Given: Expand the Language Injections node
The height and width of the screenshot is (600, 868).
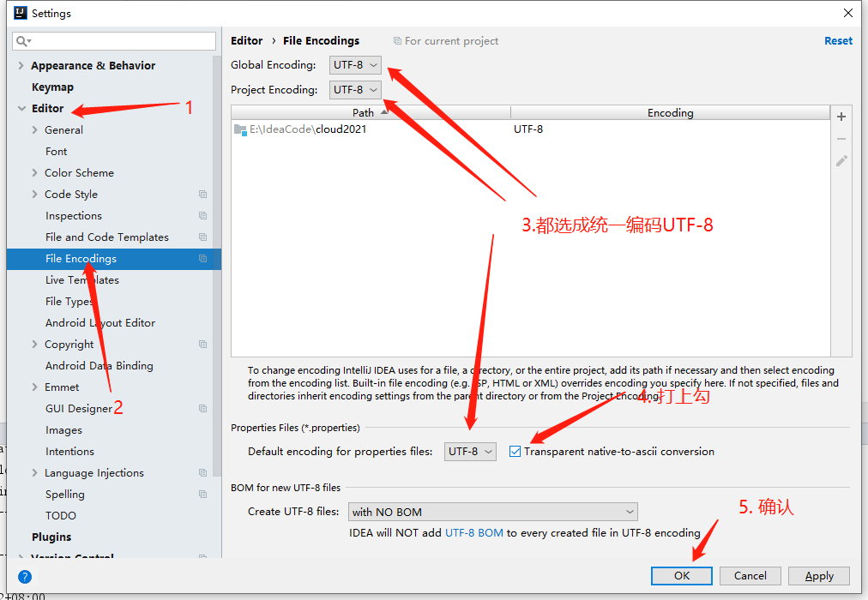Looking at the screenshot, I should click(34, 473).
